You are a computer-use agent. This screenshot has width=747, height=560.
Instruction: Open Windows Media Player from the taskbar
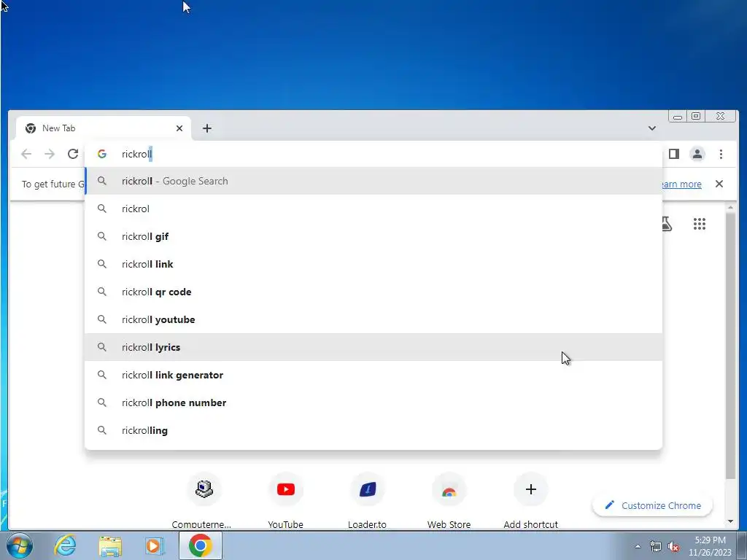[x=155, y=545]
